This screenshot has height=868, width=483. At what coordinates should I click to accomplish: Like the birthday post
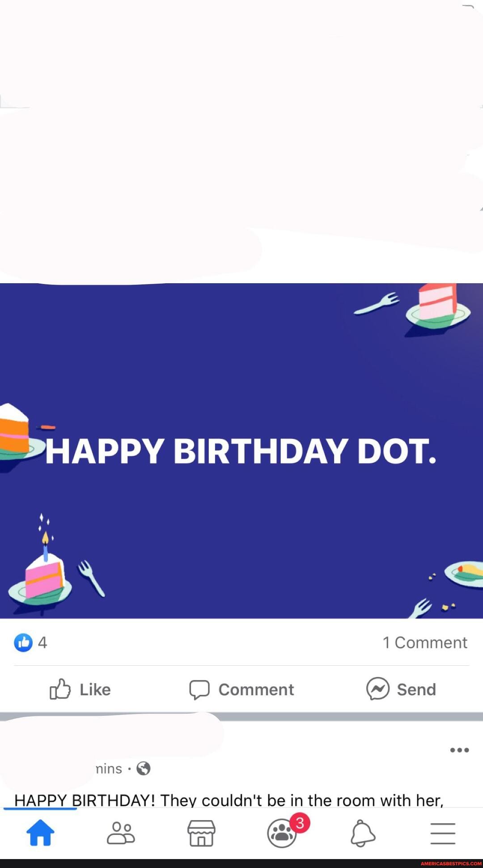click(80, 689)
